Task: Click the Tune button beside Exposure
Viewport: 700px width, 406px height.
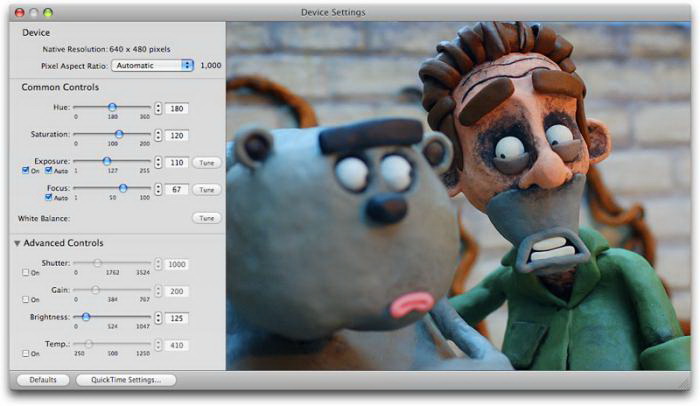Action: (x=206, y=161)
